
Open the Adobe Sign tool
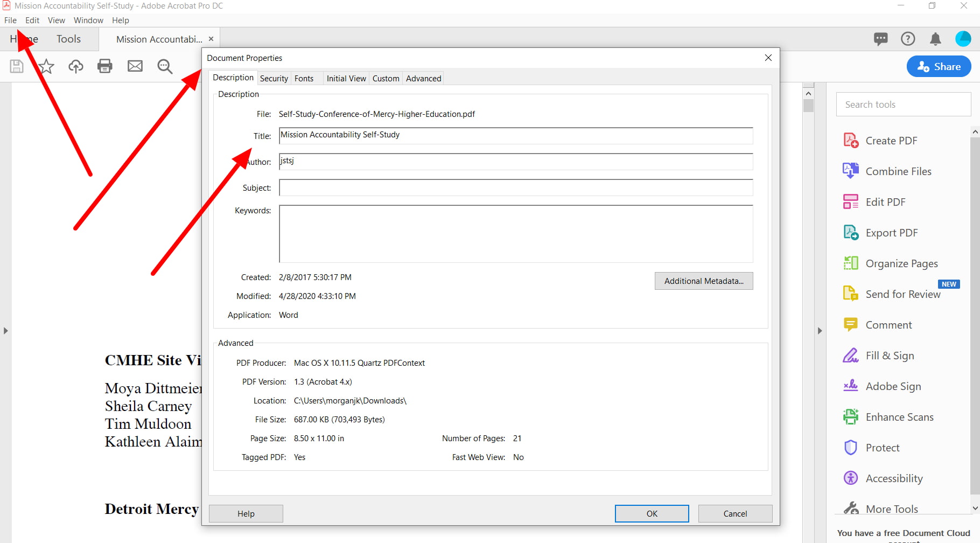tap(882, 386)
